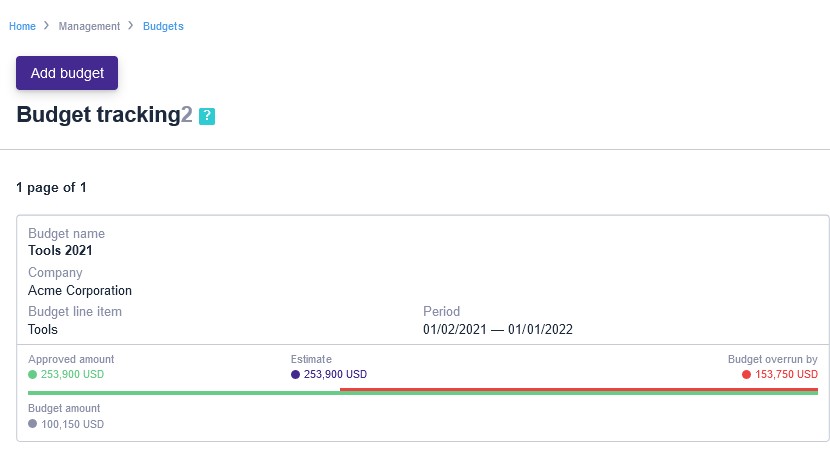Open the Budget tracking help icon

pos(207,116)
